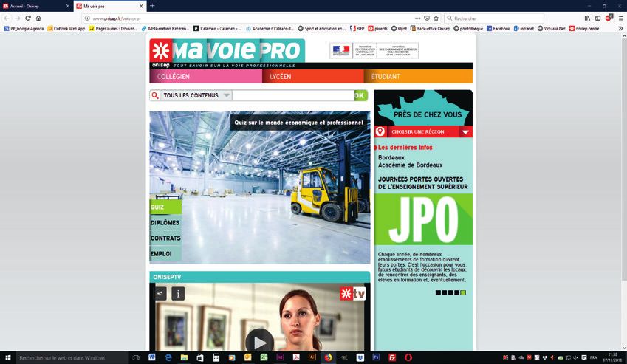627x364 pixels.
Task: Click the site search text field
Action: [292, 95]
